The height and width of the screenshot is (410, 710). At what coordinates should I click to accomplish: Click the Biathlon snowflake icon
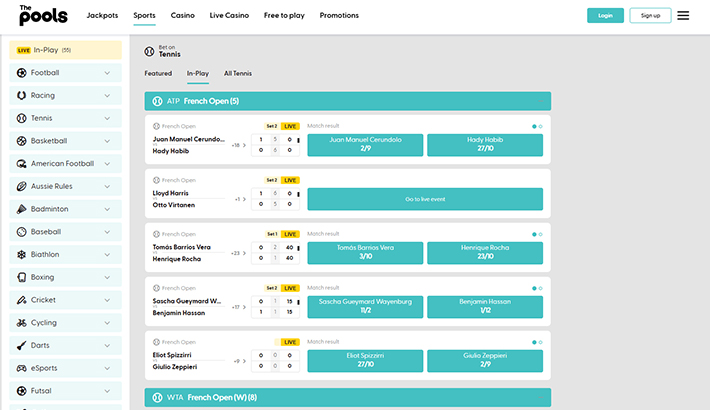pos(21,254)
